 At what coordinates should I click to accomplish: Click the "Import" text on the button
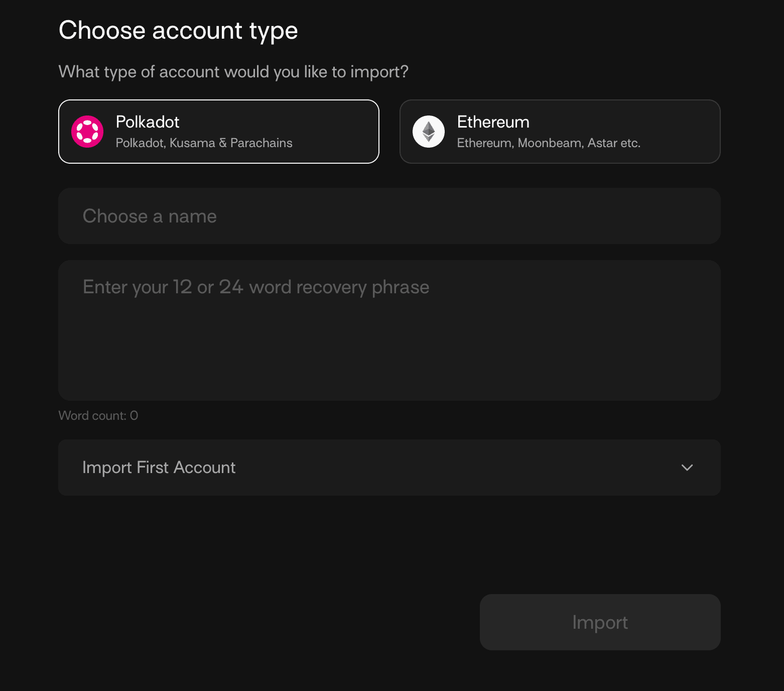click(600, 623)
